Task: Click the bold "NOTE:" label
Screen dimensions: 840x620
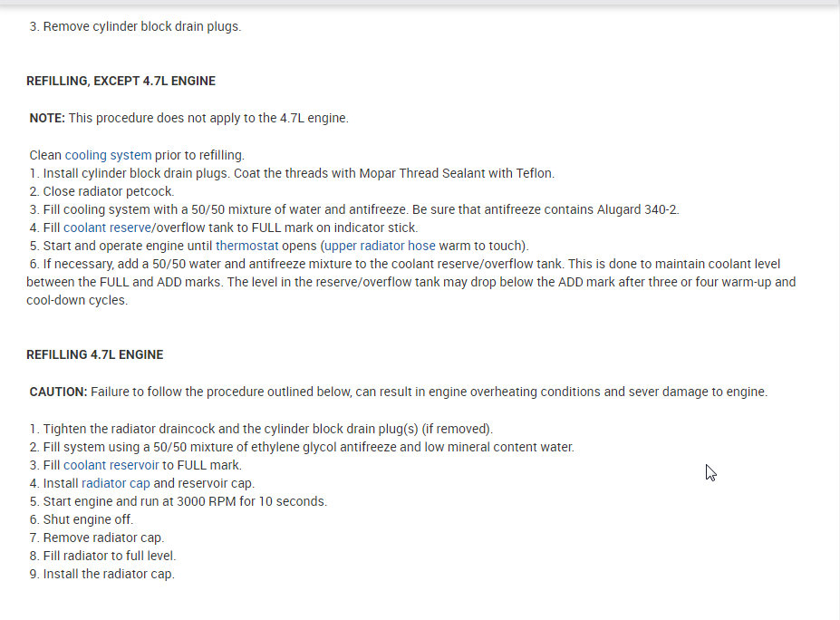Action: [x=47, y=118]
